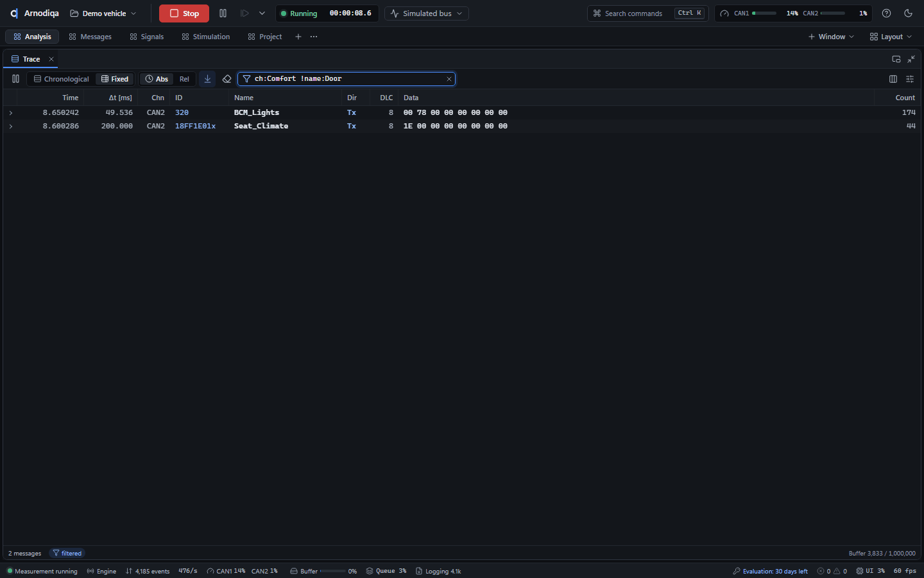Open the help icon
The height and width of the screenshot is (578, 924).
click(886, 13)
